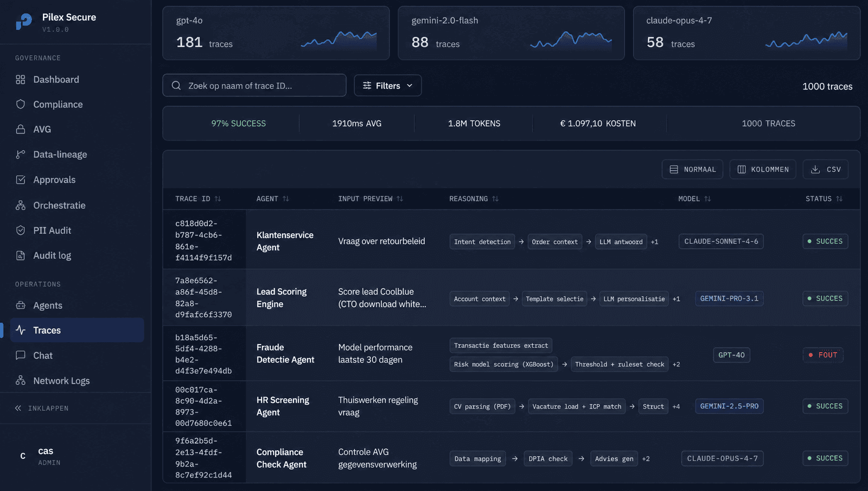Click GEMINI-2.5-PRO model badge
Screen dimensions: 868x491
coord(729,406)
